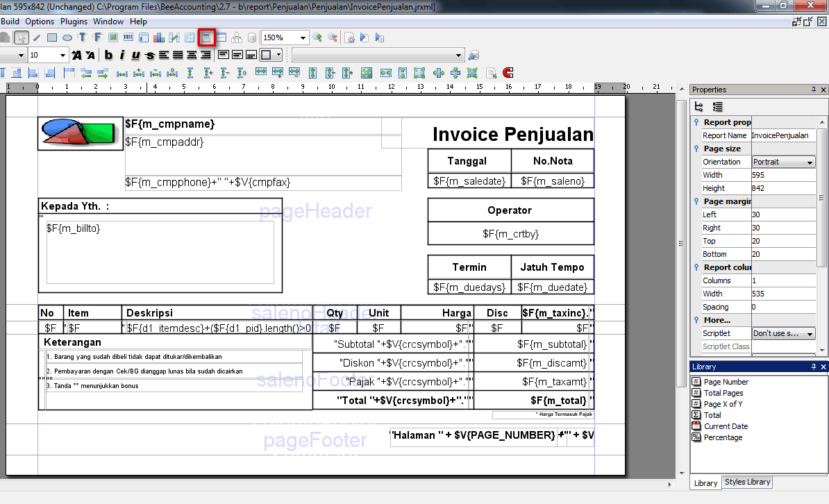Select the Chart element tool
The image size is (829, 504).
158,37
